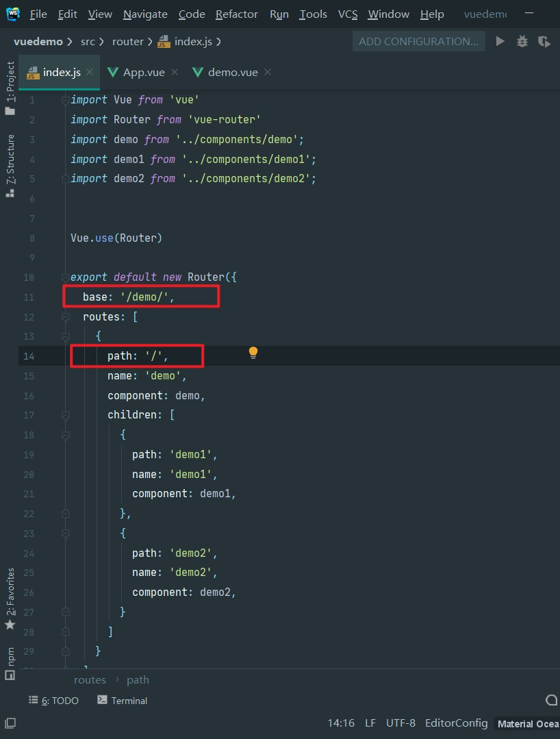Open the Tools menu
The width and height of the screenshot is (560, 739).
pyautogui.click(x=314, y=14)
